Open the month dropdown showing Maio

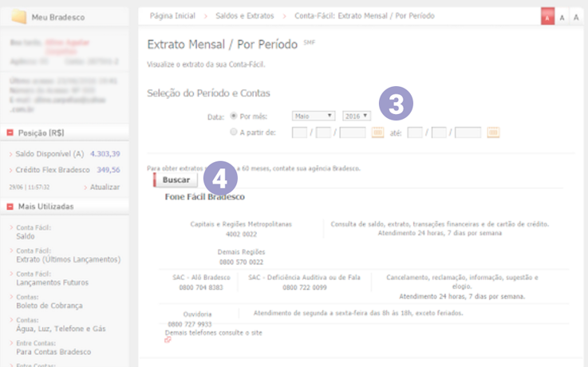314,116
